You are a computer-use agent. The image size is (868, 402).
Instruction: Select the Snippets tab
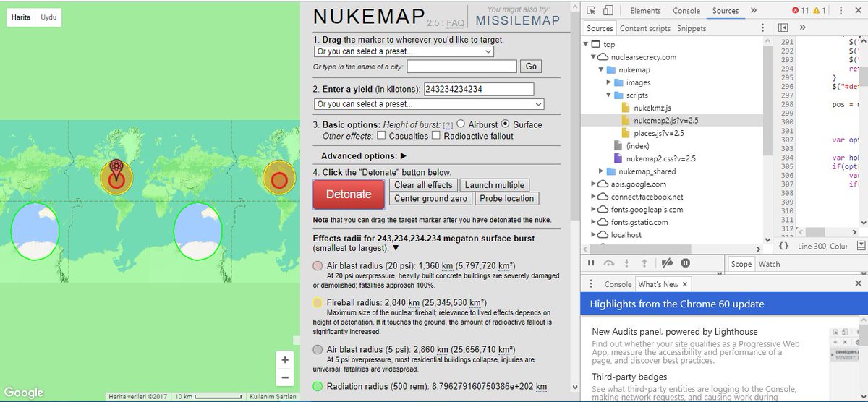point(692,28)
